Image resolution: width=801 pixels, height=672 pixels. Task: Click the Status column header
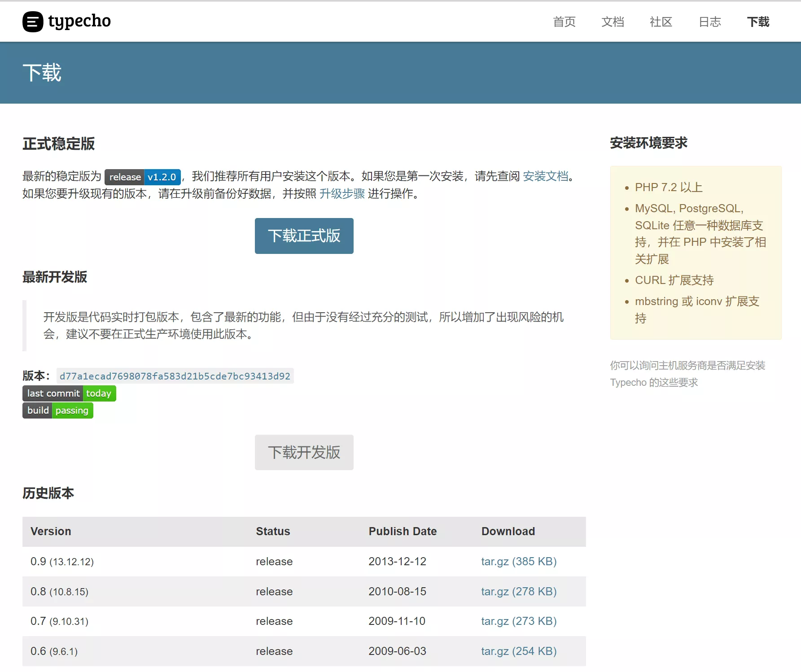point(273,532)
